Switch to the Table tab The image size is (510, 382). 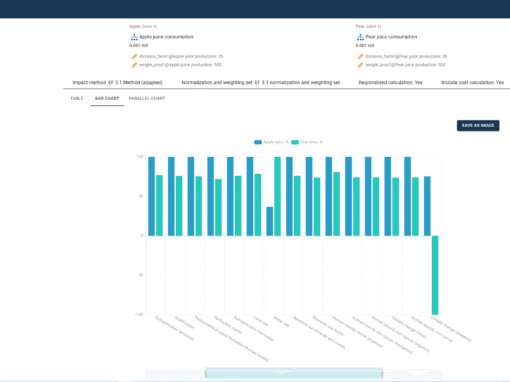click(x=77, y=98)
